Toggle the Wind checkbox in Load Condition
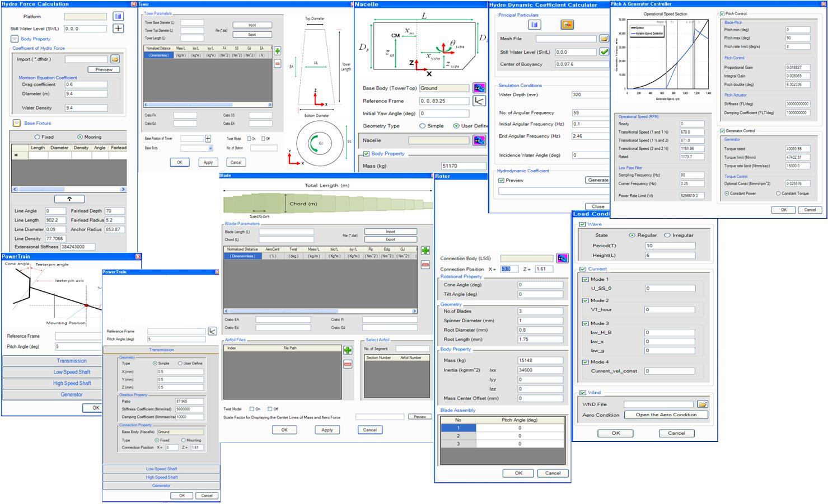Viewport: 828px width, 504px height. click(x=583, y=393)
